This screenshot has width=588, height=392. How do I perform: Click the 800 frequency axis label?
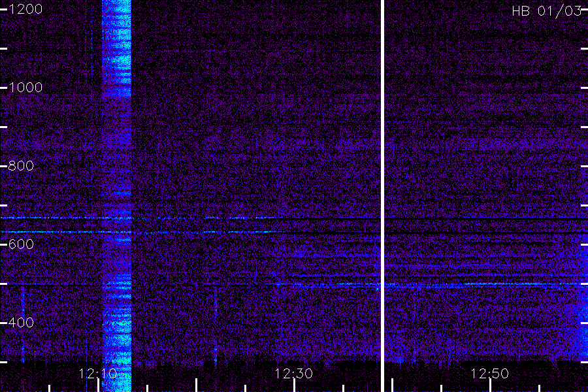21,165
